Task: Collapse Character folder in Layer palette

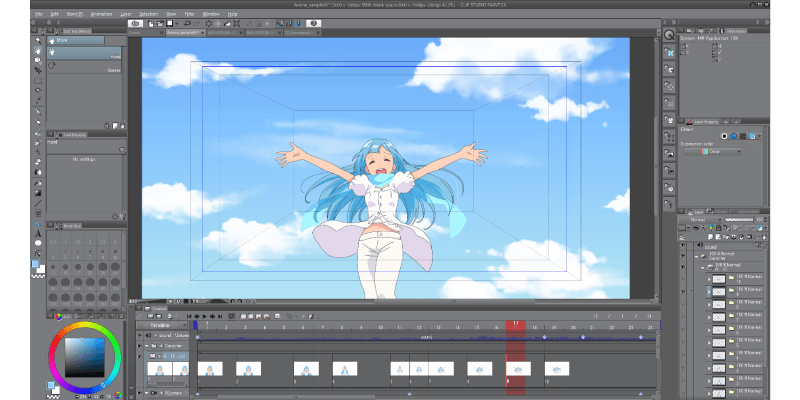Action: 696,257
